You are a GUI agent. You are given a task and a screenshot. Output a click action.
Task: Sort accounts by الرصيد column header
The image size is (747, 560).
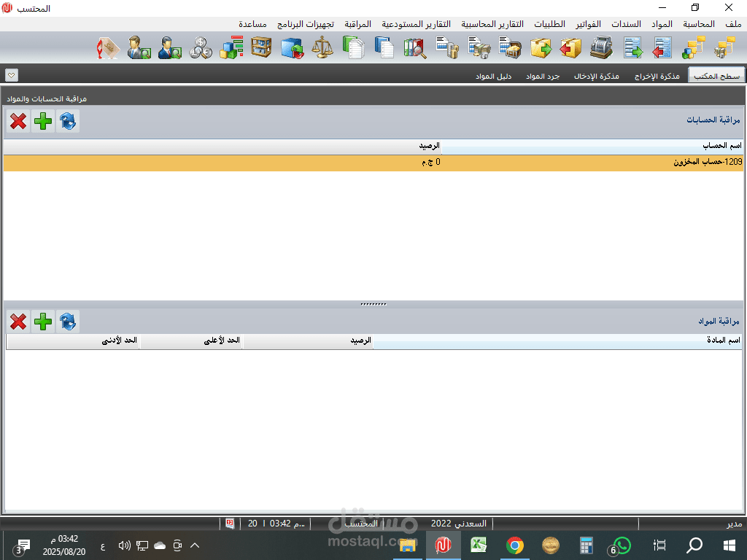222,146
